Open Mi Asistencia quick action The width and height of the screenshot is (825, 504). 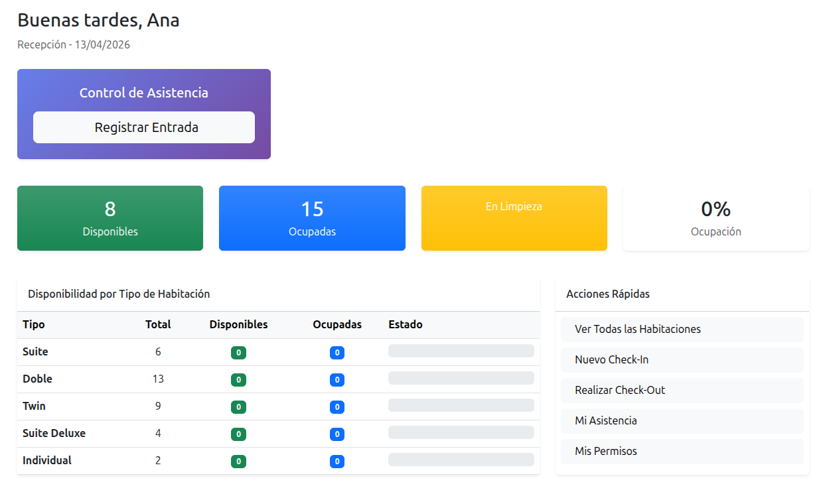pyautogui.click(x=682, y=421)
